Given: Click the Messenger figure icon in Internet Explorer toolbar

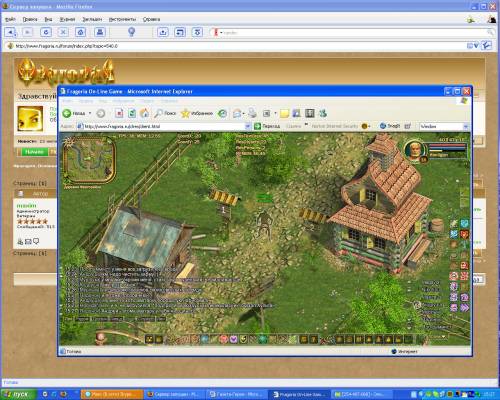Looking at the screenshot, I should pos(323,113).
